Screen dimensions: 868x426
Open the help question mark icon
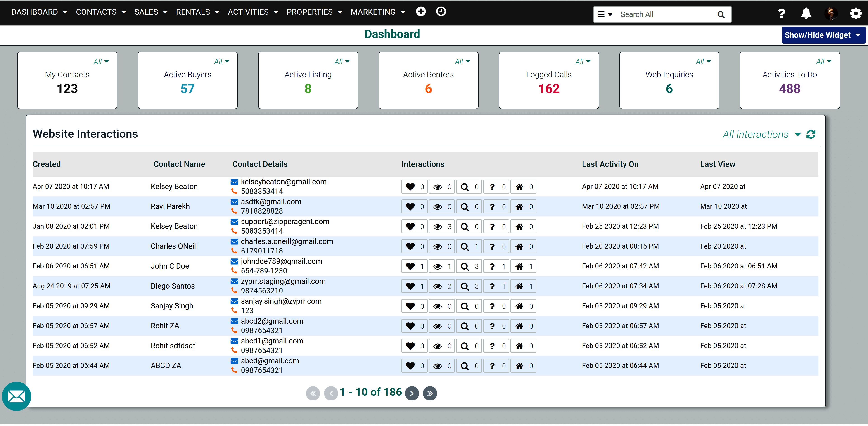[x=782, y=14]
